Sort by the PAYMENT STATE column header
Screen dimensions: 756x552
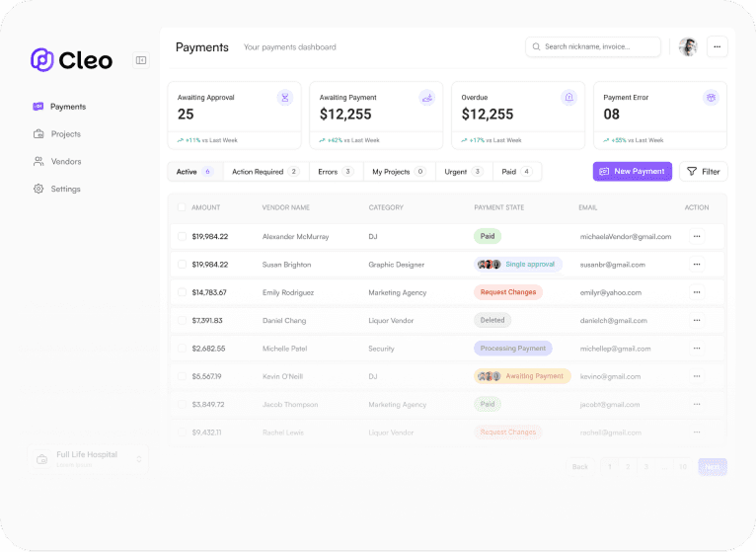(499, 207)
